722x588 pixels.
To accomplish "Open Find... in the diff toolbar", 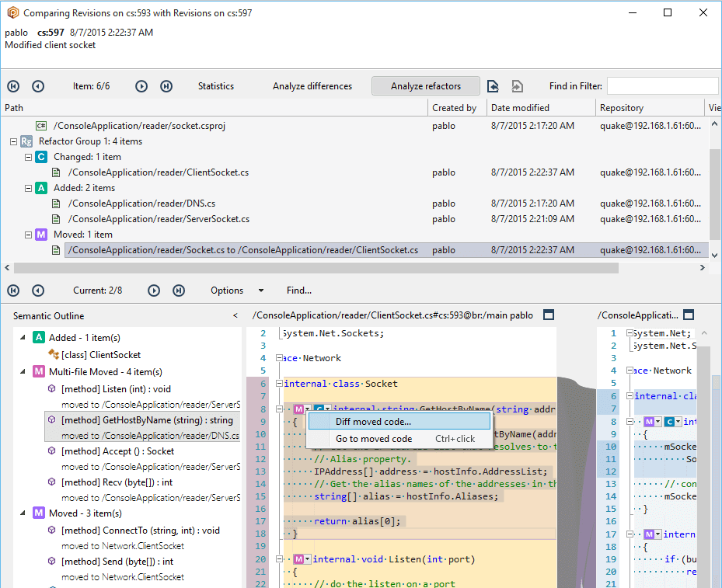I will (x=299, y=291).
